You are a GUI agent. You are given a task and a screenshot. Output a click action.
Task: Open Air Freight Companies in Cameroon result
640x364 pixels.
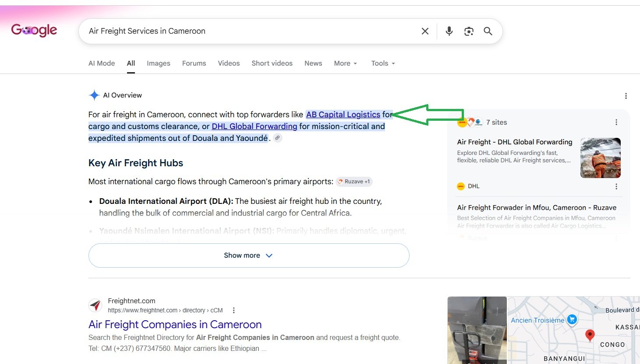(x=175, y=325)
